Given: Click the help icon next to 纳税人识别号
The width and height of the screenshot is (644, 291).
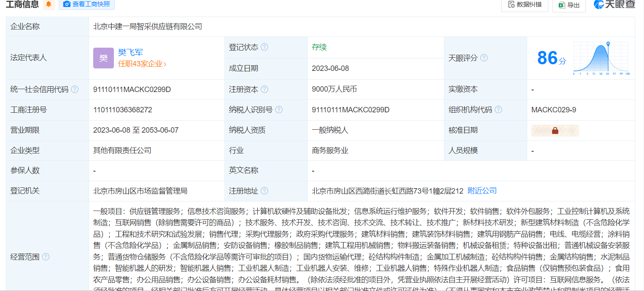Looking at the screenshot, I should click(279, 110).
